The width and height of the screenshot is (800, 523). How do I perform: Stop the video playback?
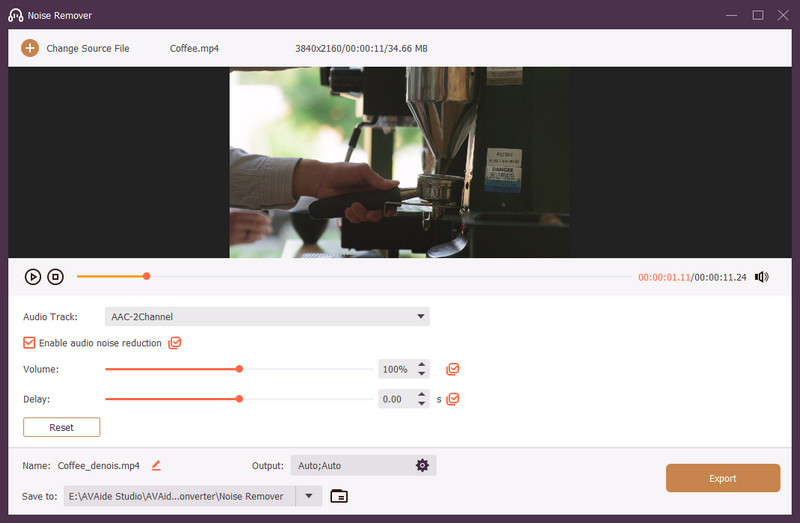pyautogui.click(x=55, y=277)
